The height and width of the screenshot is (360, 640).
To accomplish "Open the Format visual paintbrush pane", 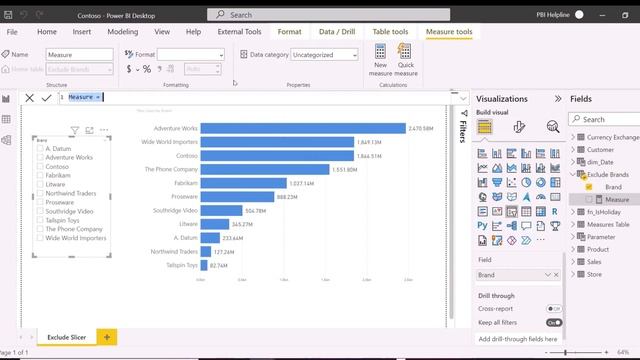I will (x=519, y=127).
